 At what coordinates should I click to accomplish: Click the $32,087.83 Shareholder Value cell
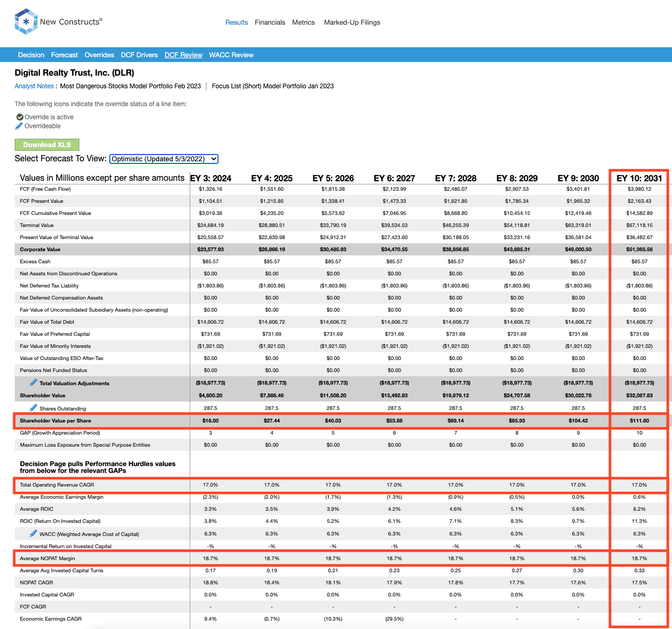coord(639,396)
